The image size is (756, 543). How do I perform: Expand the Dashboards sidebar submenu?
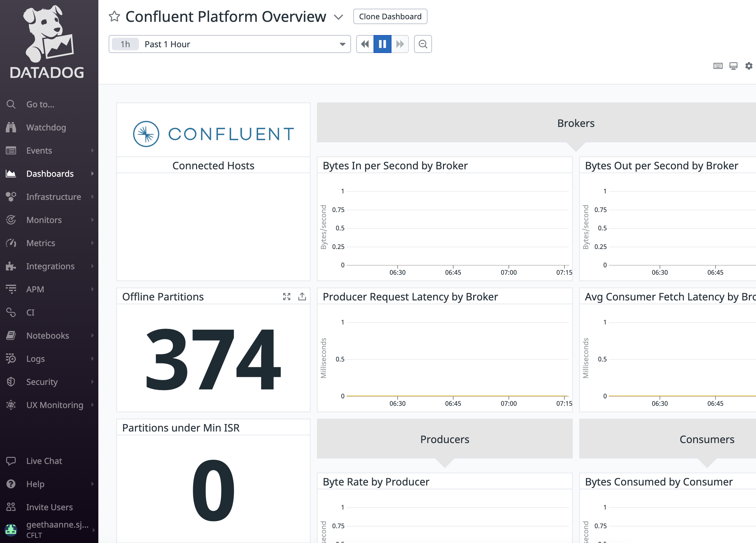coord(92,174)
